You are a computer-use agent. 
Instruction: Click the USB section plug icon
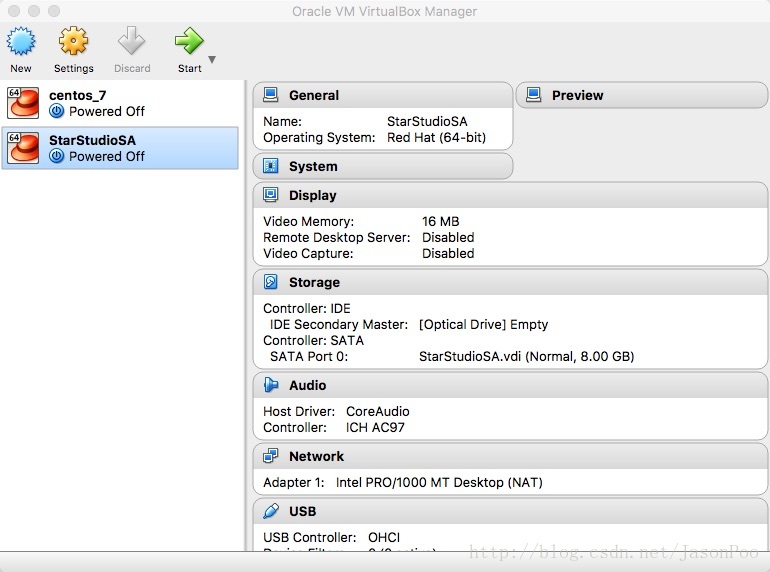click(x=271, y=511)
